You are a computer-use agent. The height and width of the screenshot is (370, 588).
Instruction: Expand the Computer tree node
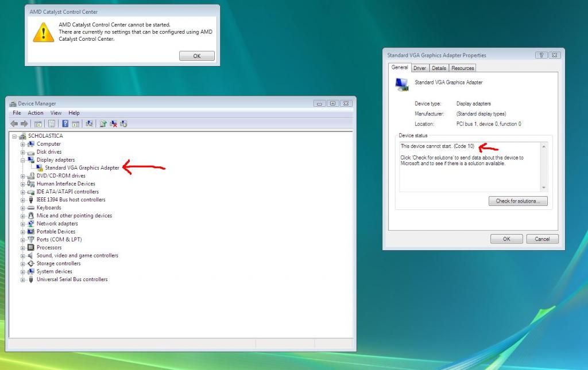22,144
